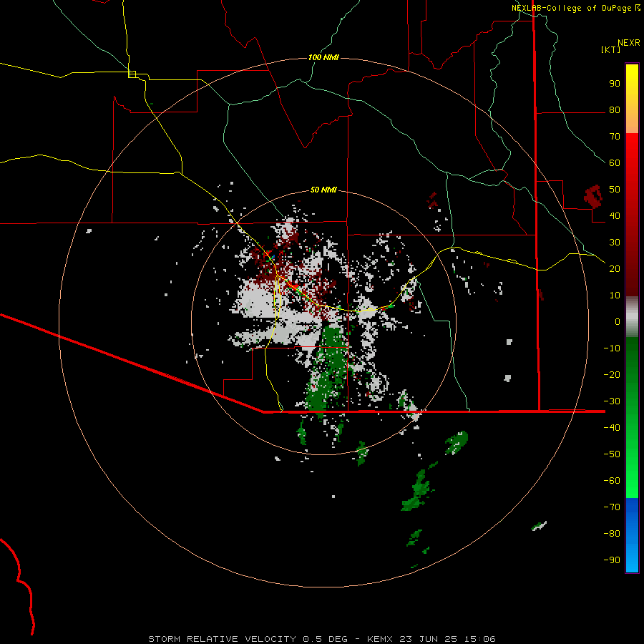Image resolution: width=644 pixels, height=644 pixels.
Task: Click the -80 value on velocity scale
Action: tap(612, 534)
